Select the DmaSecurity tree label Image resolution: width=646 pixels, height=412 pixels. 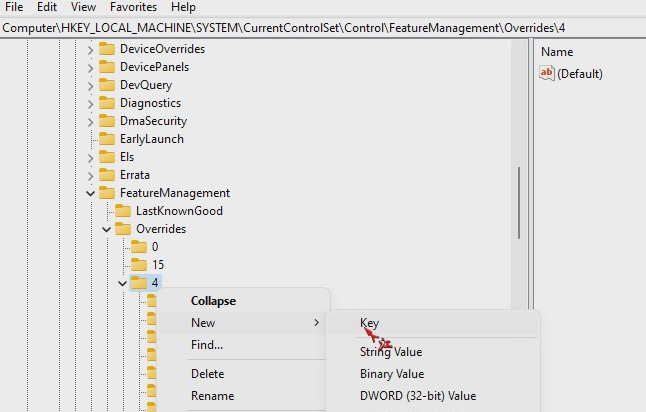(153, 121)
